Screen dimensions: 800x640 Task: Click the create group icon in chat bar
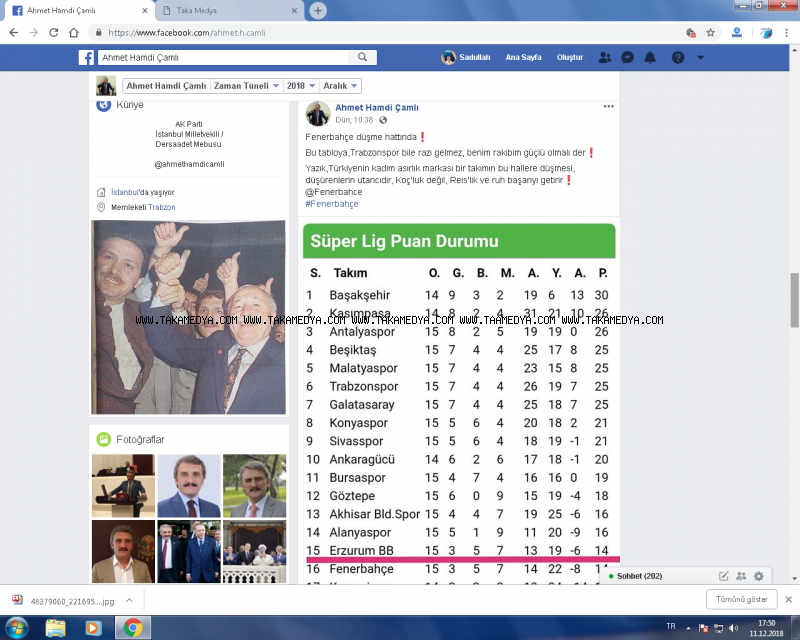click(741, 576)
